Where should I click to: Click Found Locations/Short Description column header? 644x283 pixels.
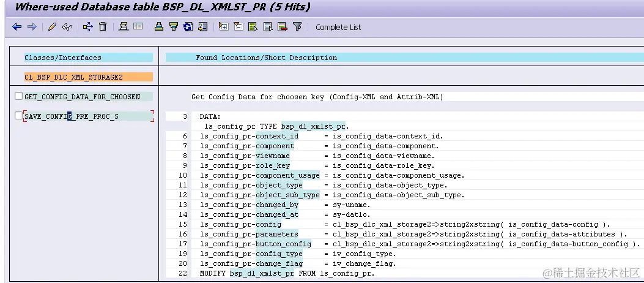pos(266,58)
